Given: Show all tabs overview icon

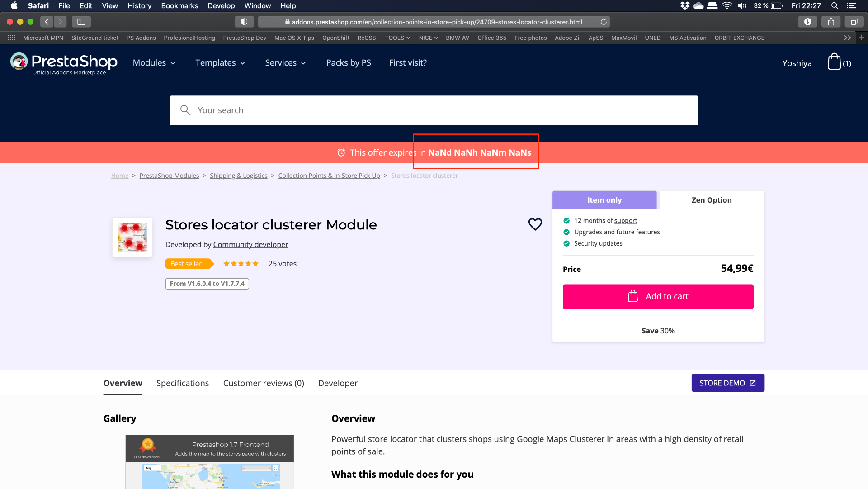Looking at the screenshot, I should (x=854, y=22).
